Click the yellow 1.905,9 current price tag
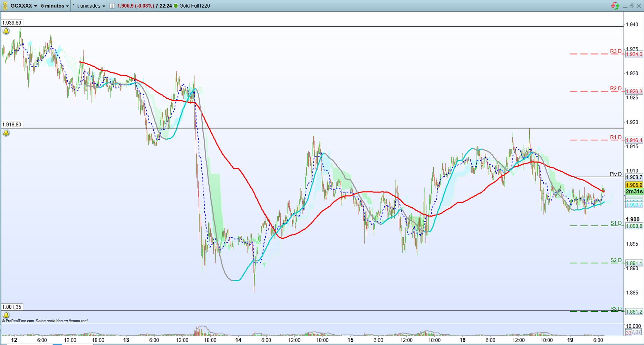This screenshot has height=345, width=644. pos(634,185)
